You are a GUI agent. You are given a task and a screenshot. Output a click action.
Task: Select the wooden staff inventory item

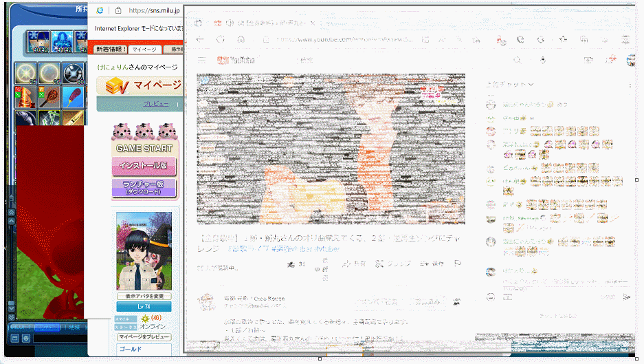point(49,98)
